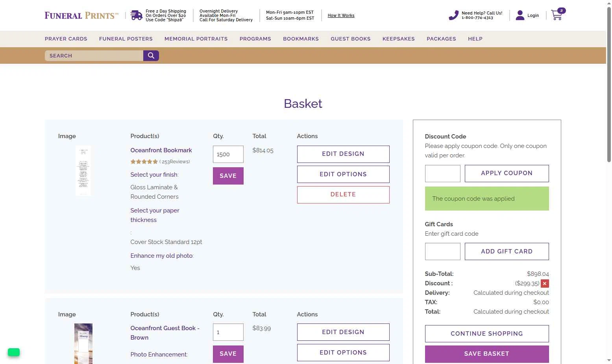Click the delivery truck shipping icon
The image size is (612, 364).
137,15
